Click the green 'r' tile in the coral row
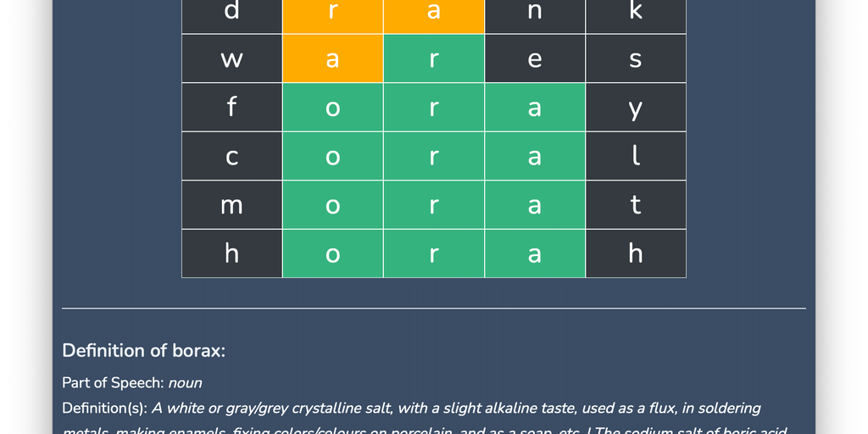The image size is (868, 434). (433, 156)
